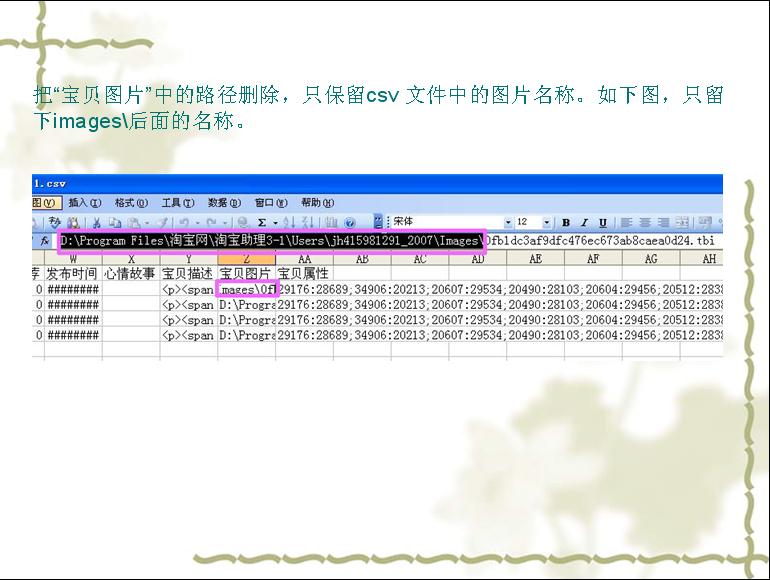770x580 pixels.
Task: Click the fx Insert Function button
Action: click(45, 241)
